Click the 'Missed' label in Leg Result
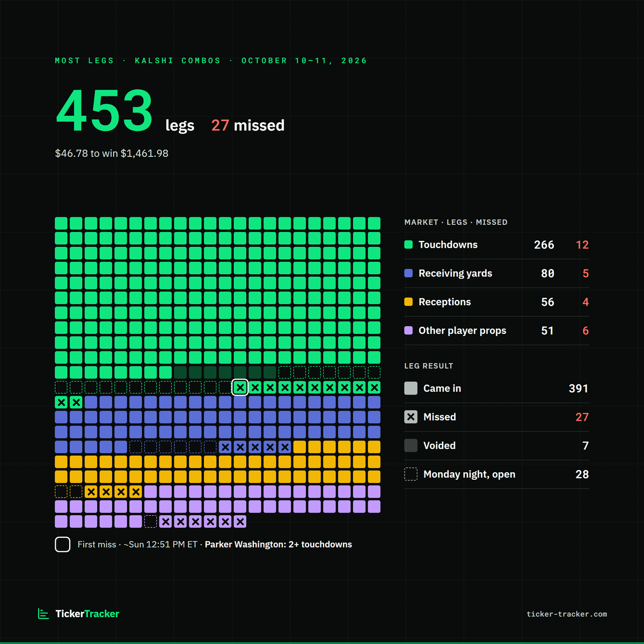This screenshot has height=644, width=644. click(x=440, y=417)
